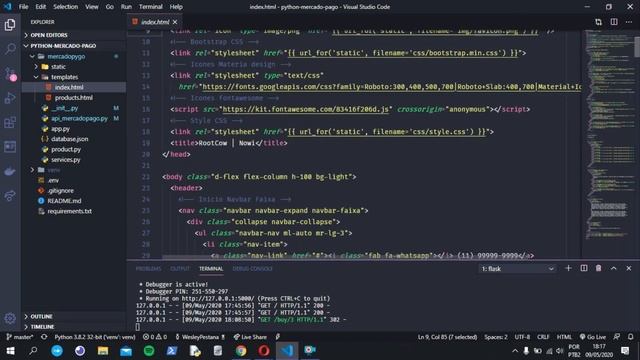The image size is (640, 360).
Task: Create a new terminal with plus icon
Action: pos(568,268)
